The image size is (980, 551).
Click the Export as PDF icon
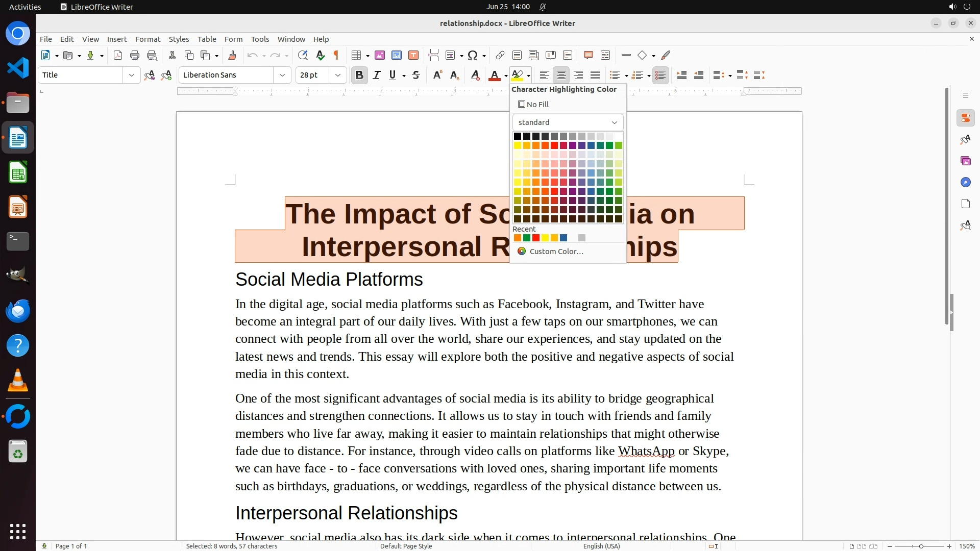[x=118, y=56]
